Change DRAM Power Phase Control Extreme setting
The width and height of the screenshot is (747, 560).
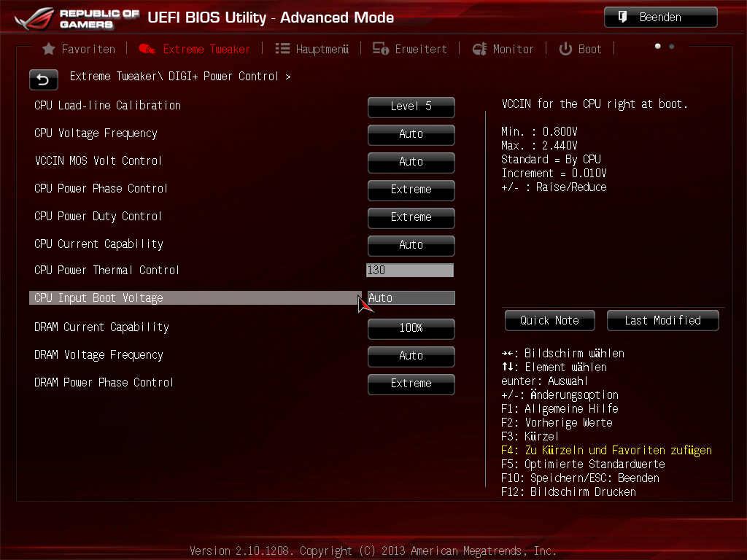pyautogui.click(x=411, y=384)
